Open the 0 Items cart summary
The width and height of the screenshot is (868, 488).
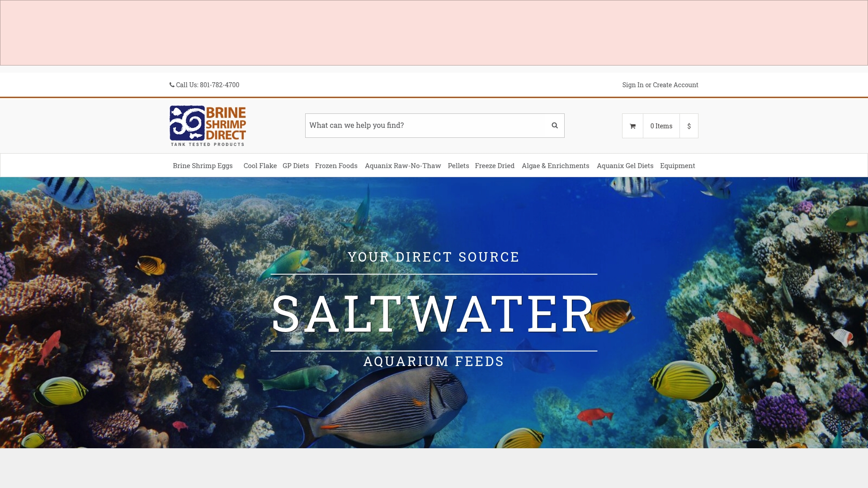(x=661, y=126)
